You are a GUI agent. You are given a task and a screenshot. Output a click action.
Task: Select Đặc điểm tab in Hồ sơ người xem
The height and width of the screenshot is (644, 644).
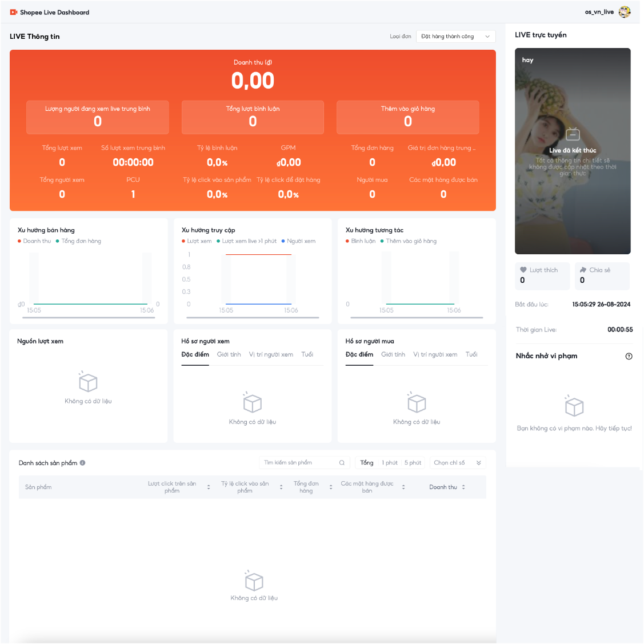(x=195, y=354)
